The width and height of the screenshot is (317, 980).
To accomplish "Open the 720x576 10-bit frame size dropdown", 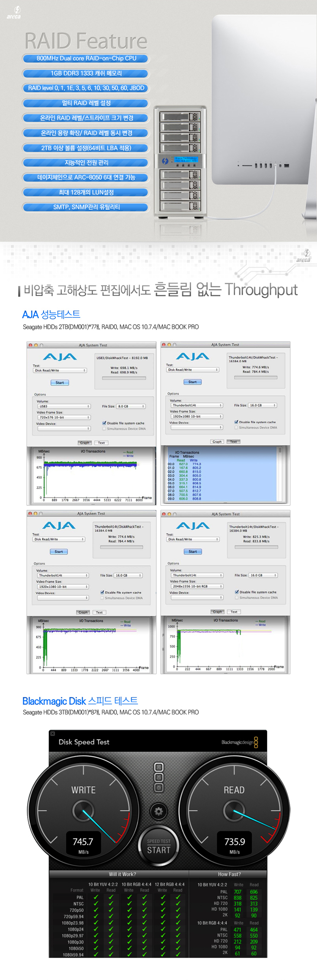I will (64, 417).
